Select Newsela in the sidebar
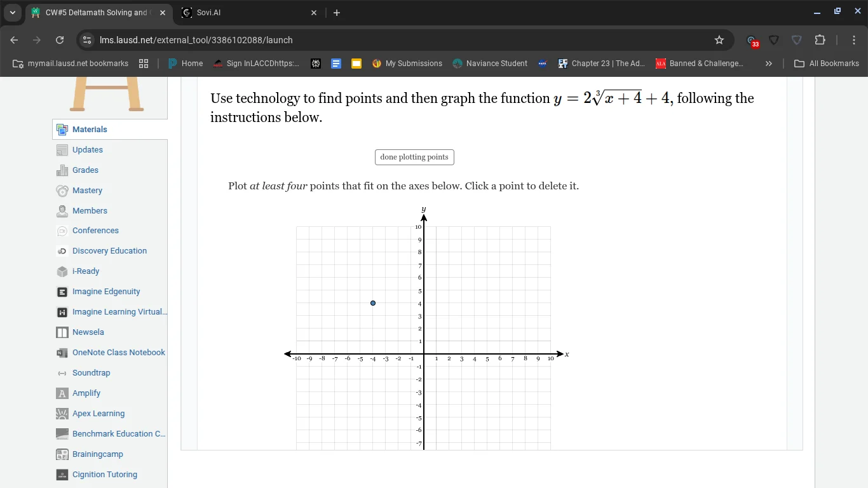 [x=88, y=332]
